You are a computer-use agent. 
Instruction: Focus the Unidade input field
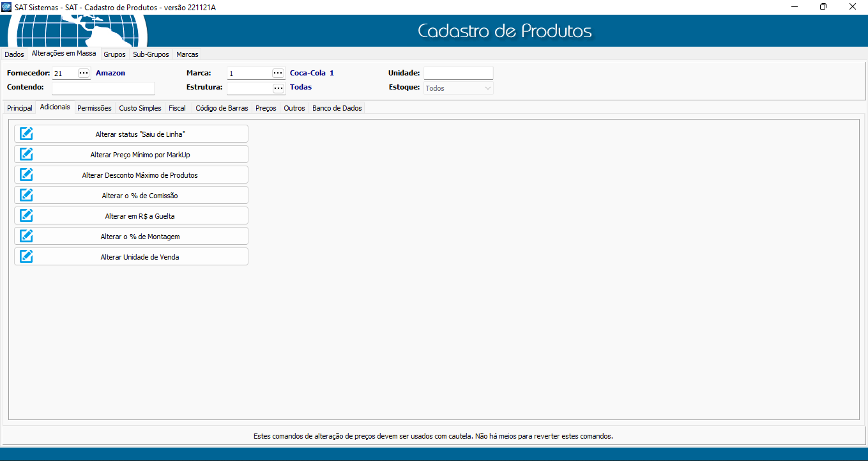tap(458, 74)
